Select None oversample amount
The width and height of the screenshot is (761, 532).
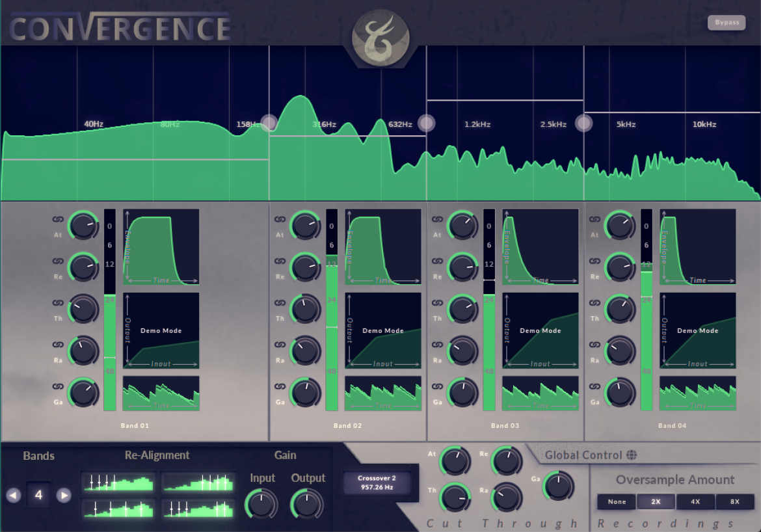617,502
